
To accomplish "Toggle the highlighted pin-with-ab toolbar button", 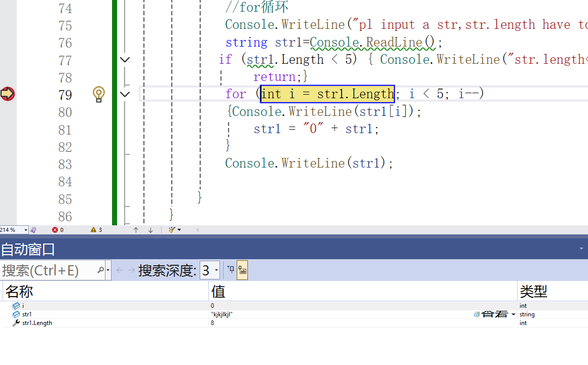I will point(242,270).
